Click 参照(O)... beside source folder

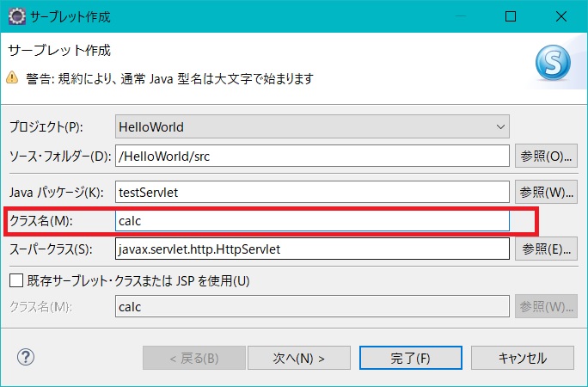546,156
